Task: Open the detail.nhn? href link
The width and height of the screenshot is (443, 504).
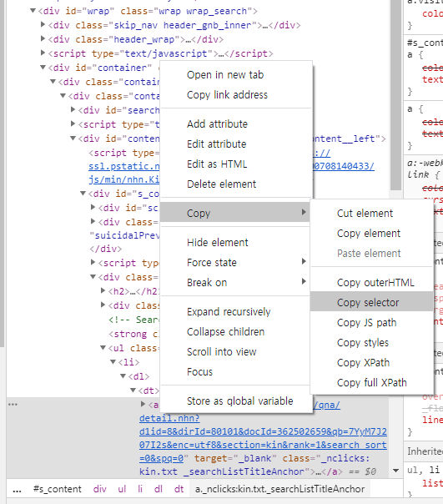Action: tap(169, 418)
